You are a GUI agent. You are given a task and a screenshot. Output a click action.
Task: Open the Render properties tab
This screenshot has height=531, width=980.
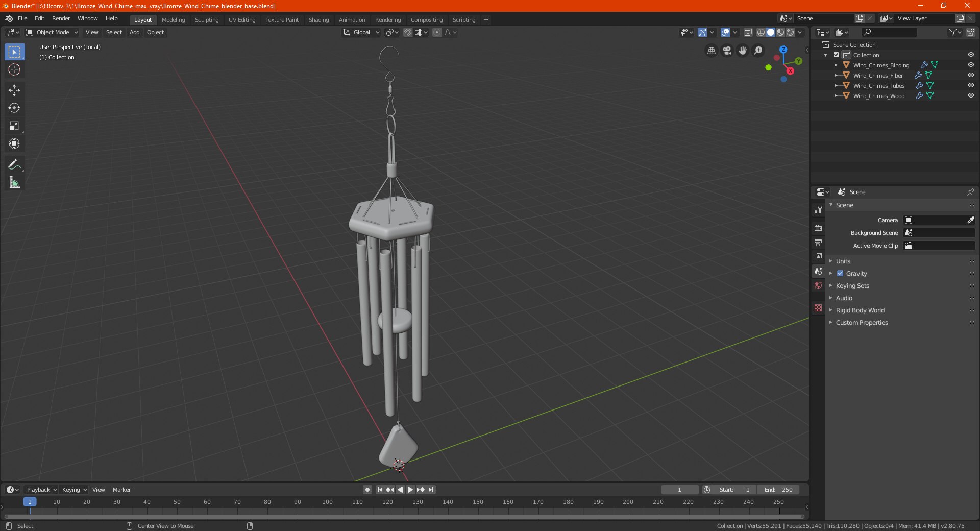click(818, 228)
